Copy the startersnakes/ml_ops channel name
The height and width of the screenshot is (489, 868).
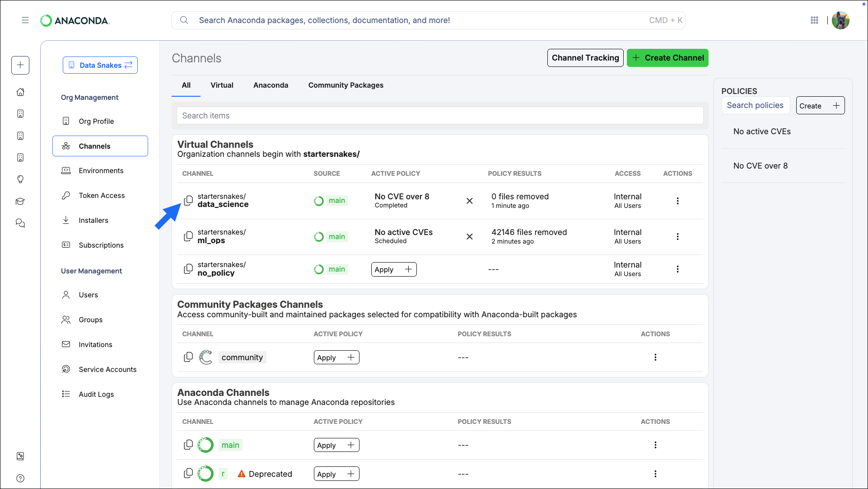[x=188, y=236]
